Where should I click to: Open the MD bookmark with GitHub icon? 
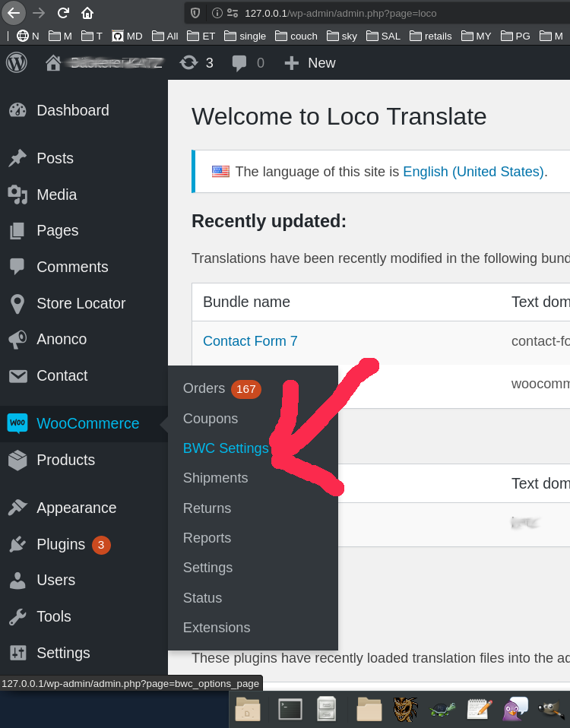(127, 36)
